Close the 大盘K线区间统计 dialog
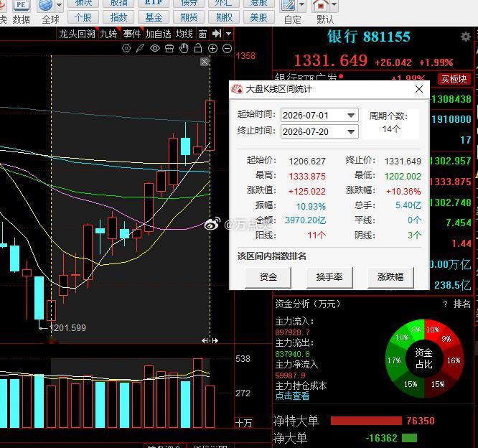478x448 pixels. [x=419, y=89]
